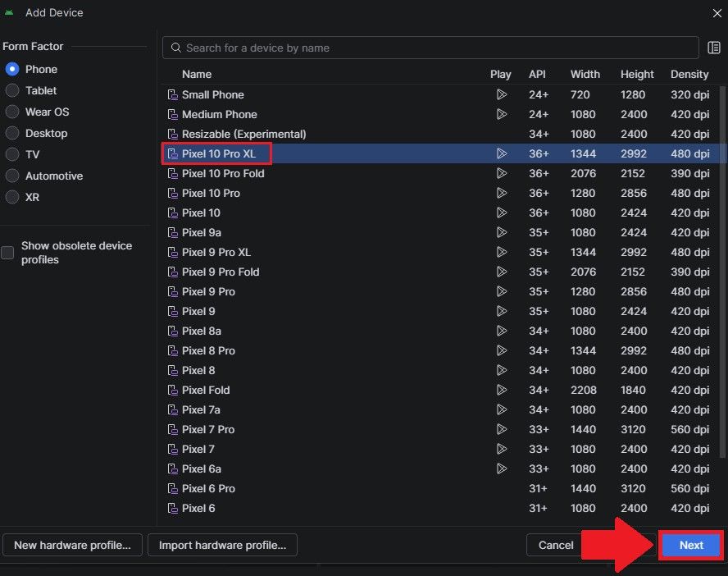Sort devices by Name column
This screenshot has width=728, height=576.
click(197, 75)
